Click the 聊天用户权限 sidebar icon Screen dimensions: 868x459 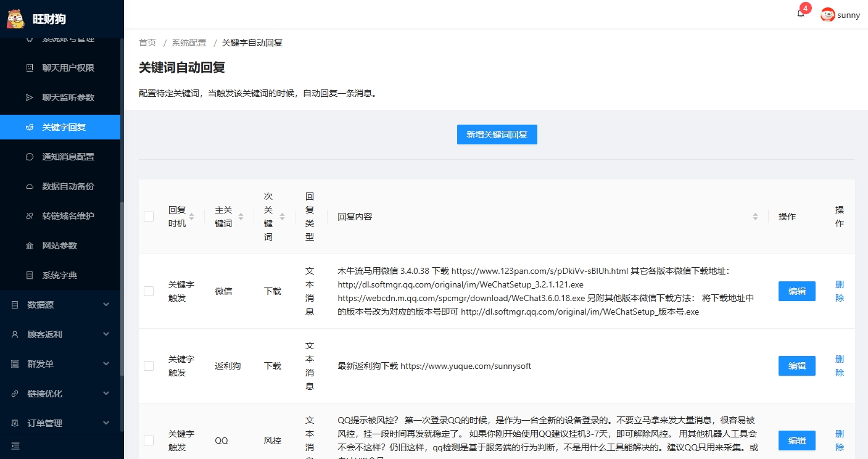point(30,68)
